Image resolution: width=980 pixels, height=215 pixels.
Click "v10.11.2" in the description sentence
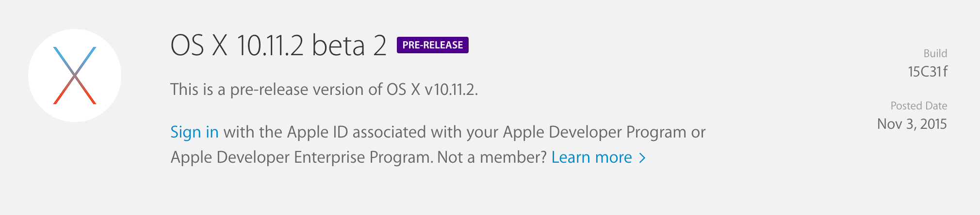pos(450,90)
